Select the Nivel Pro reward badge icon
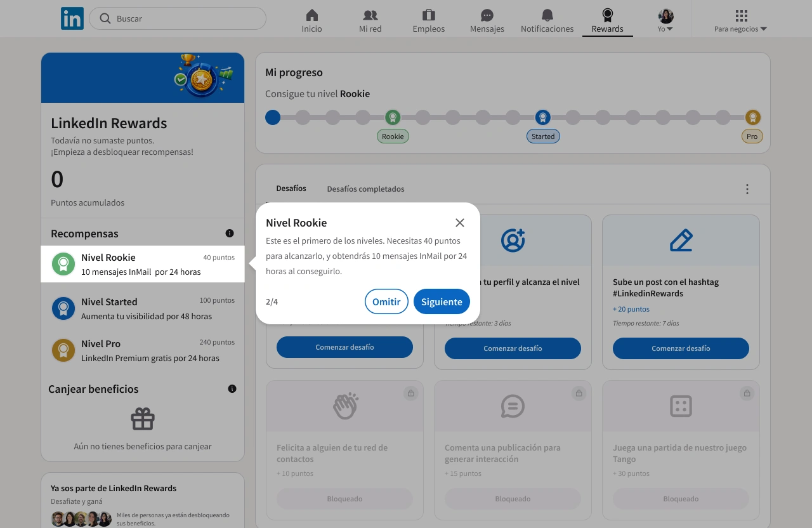This screenshot has height=528, width=812. point(63,350)
